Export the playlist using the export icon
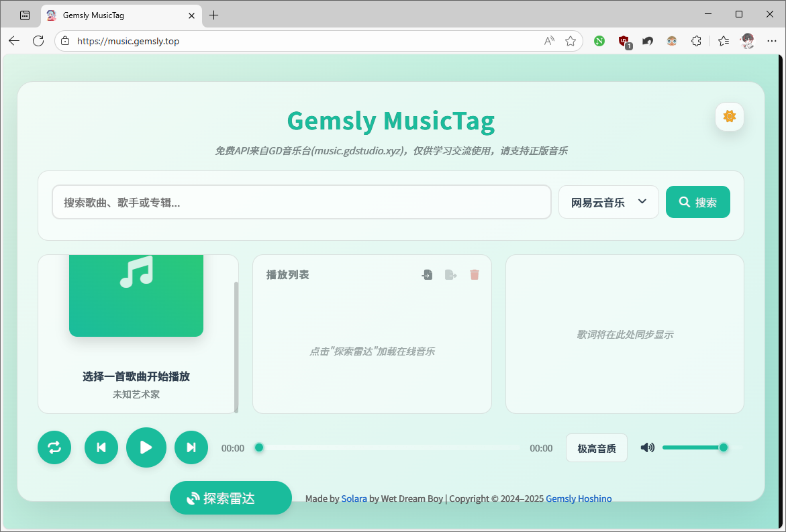The height and width of the screenshot is (532, 786). (450, 274)
